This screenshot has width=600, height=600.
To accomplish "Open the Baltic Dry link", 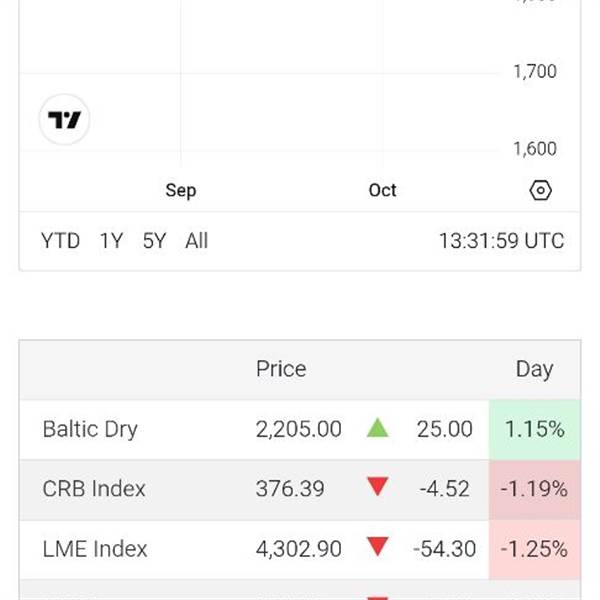I will [x=90, y=430].
